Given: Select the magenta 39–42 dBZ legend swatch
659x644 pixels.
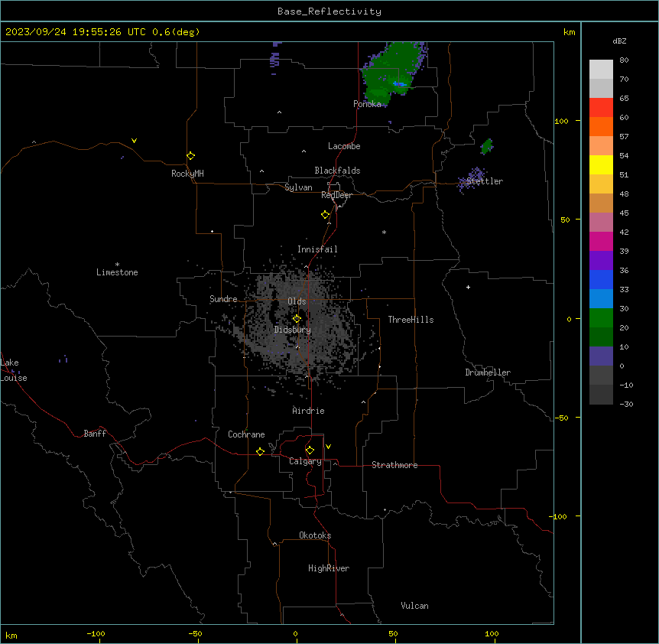Looking at the screenshot, I should pyautogui.click(x=601, y=241).
